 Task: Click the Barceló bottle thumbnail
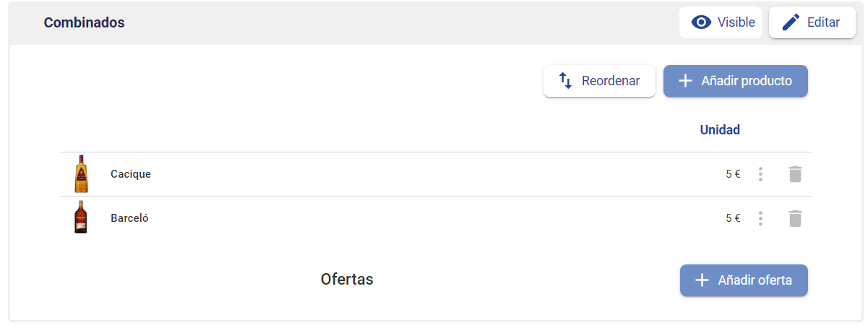click(80, 217)
